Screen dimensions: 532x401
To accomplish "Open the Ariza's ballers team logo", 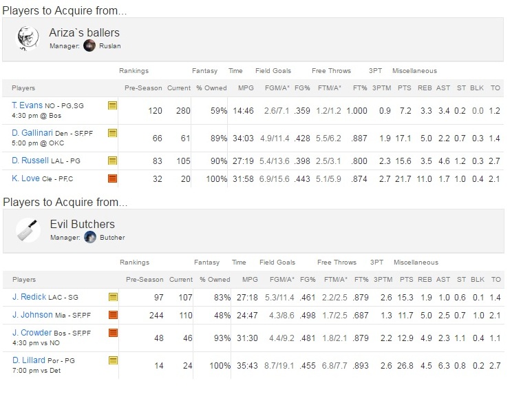I will click(x=28, y=39).
